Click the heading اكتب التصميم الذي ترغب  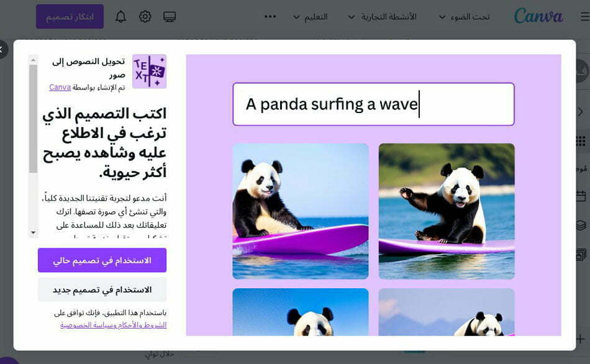click(104, 143)
